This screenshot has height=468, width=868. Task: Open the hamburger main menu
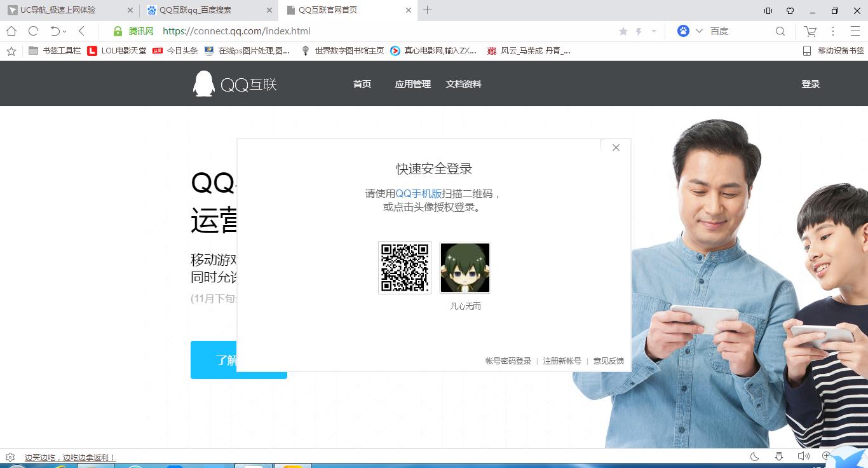coord(854,31)
